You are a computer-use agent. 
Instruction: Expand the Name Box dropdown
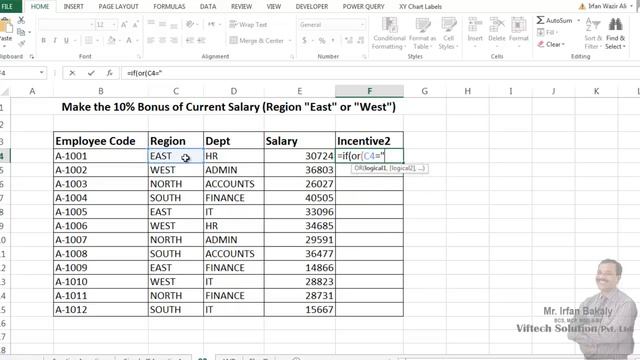click(42, 73)
